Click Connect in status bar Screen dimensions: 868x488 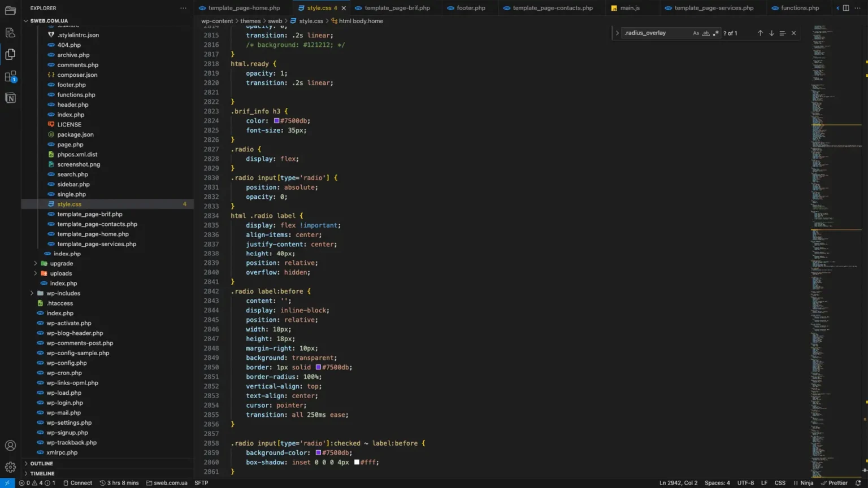tap(77, 483)
